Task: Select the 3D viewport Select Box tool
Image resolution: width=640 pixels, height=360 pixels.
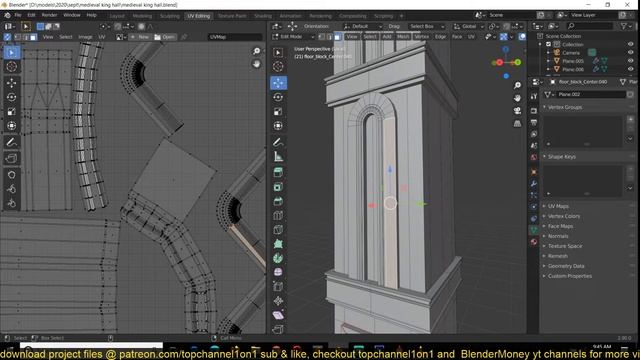Action: pyautogui.click(x=278, y=52)
